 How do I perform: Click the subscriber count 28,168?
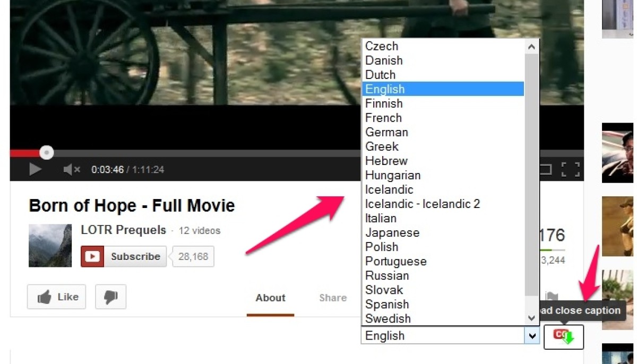193,256
